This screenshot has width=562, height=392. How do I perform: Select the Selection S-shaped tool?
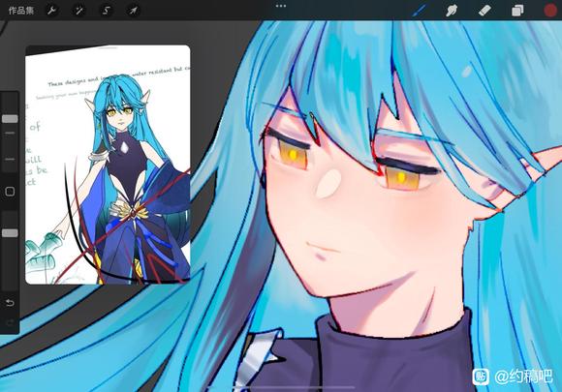coord(106,11)
